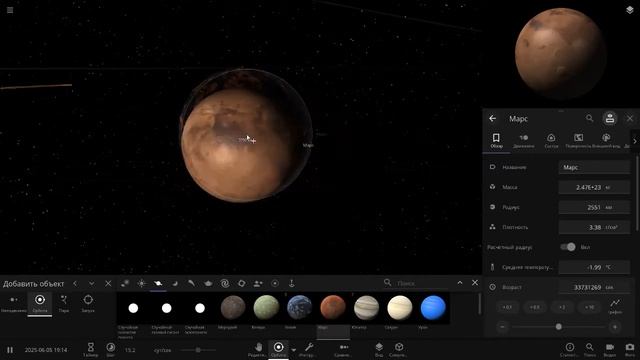Choose the Юпитер planet thumbnail
640x360 pixels.
[366, 308]
